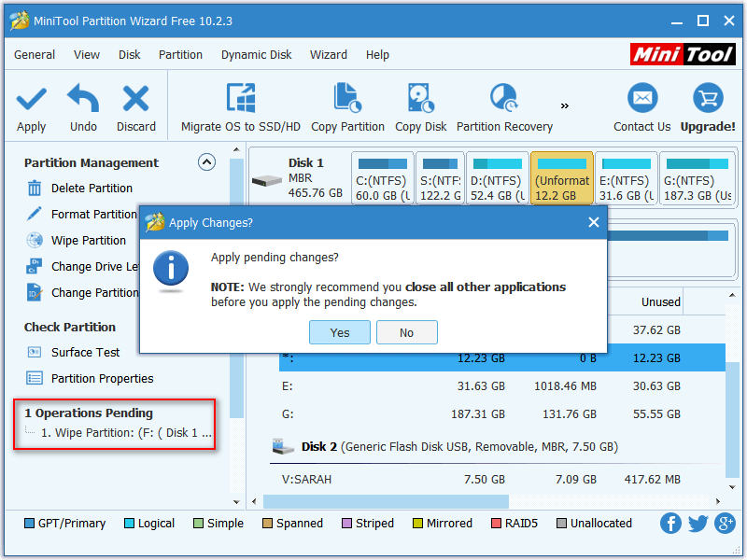The height and width of the screenshot is (560, 747).
Task: Open Partition Recovery from the toolbar
Action: [503, 105]
